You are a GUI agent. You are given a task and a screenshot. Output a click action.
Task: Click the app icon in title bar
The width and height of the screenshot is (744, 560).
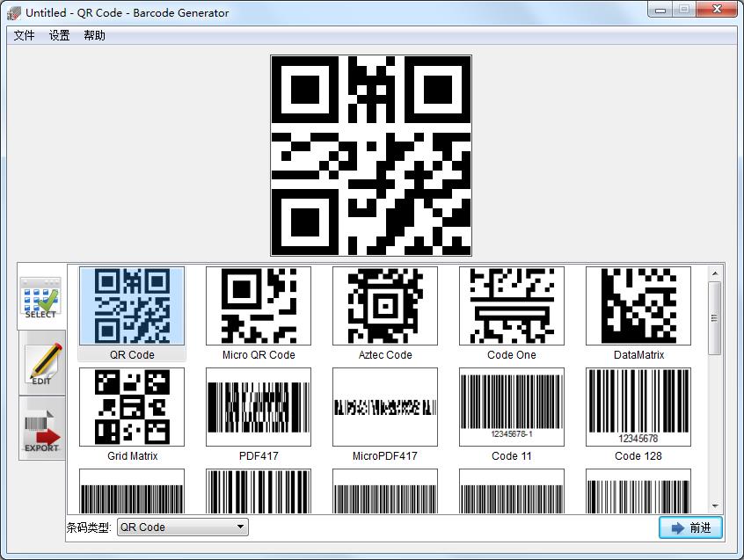(x=14, y=13)
